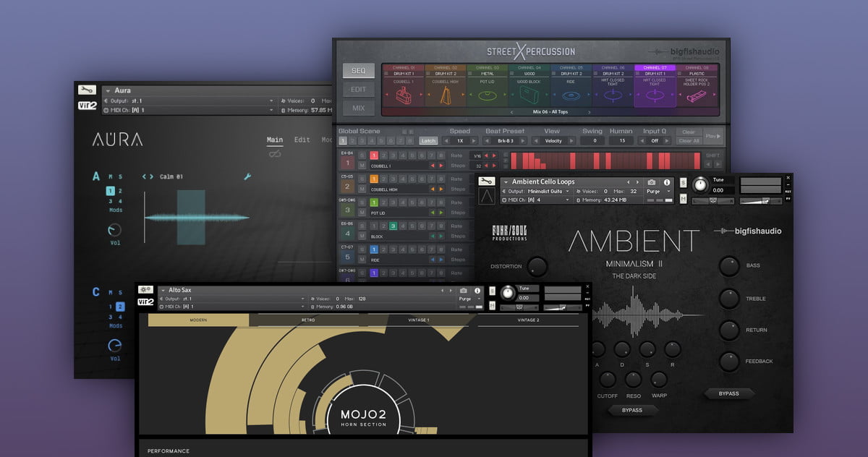Click the camera snapshot icon in Ambient Cello Loops
This screenshot has height=457, width=868.
(651, 182)
